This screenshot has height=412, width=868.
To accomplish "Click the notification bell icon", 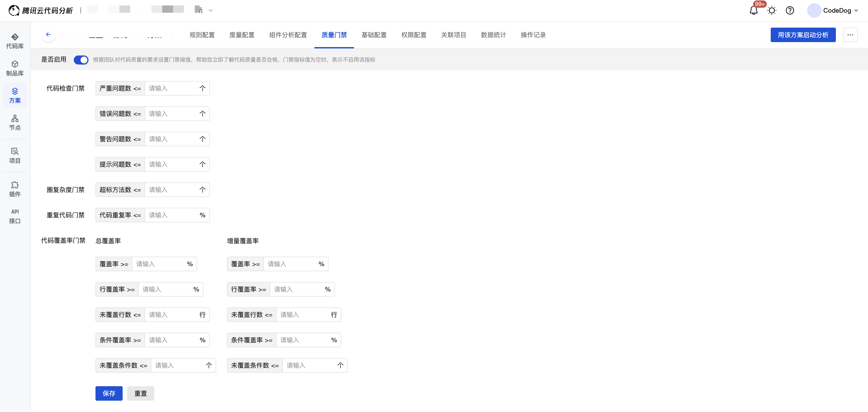I will point(754,10).
